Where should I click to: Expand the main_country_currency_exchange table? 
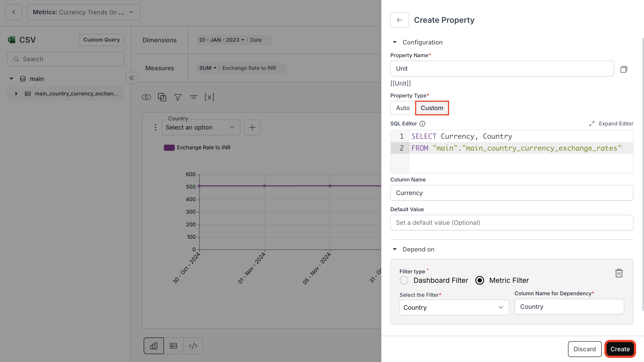coord(16,93)
